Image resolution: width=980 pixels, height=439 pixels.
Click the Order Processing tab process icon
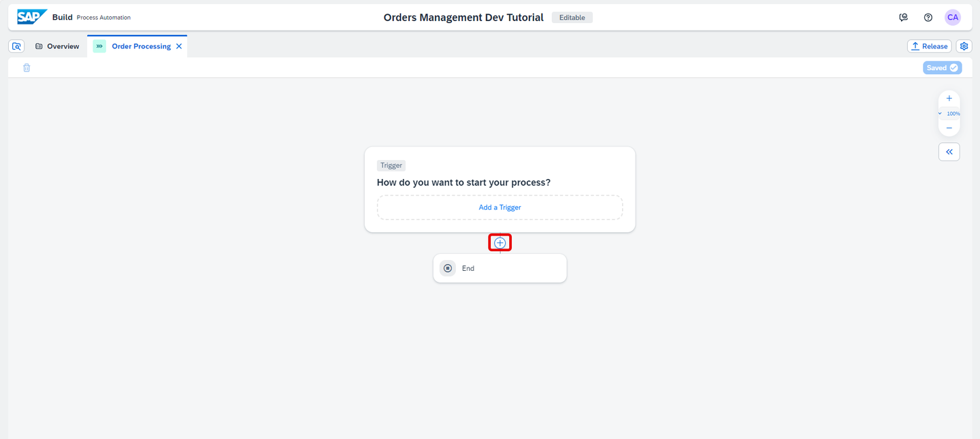[99, 46]
